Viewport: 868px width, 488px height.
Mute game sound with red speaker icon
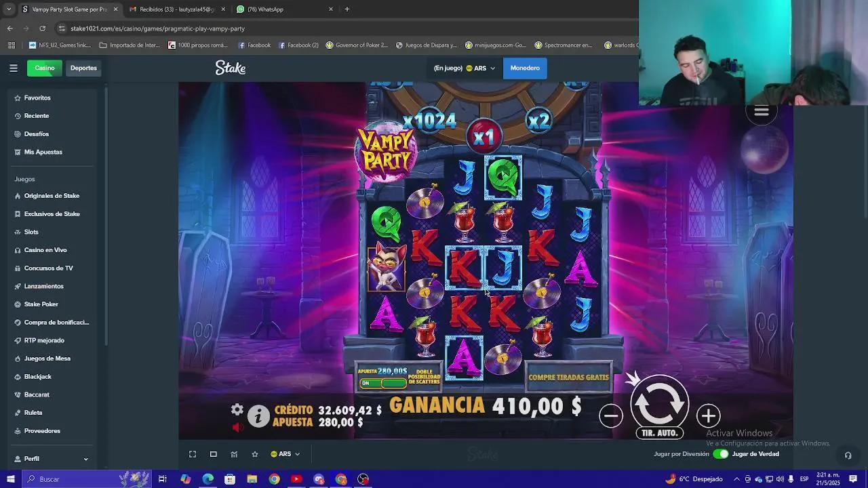click(x=237, y=427)
